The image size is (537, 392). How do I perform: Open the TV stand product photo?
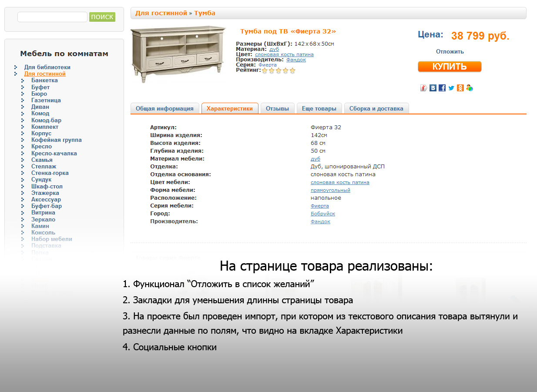point(178,54)
